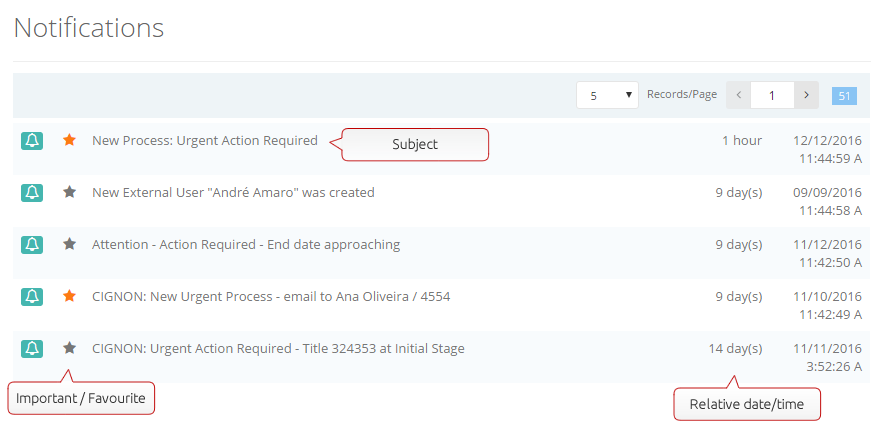Click bell icon for End date approaching notification
The image size is (892, 421).
32,245
